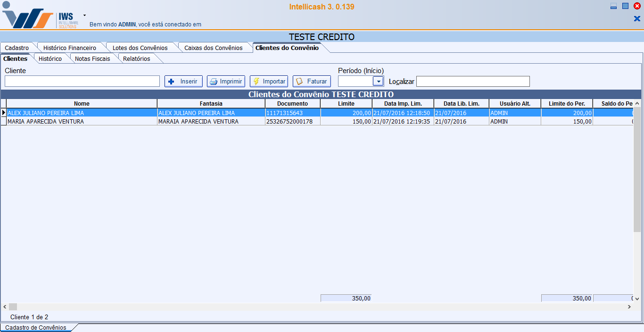Click the horizontal scrollbar right arrow

(629, 307)
